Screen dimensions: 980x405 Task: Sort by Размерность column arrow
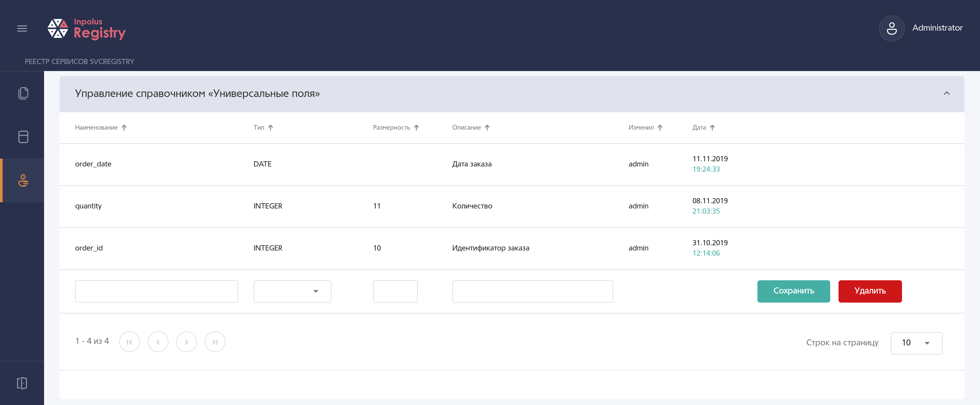(417, 128)
